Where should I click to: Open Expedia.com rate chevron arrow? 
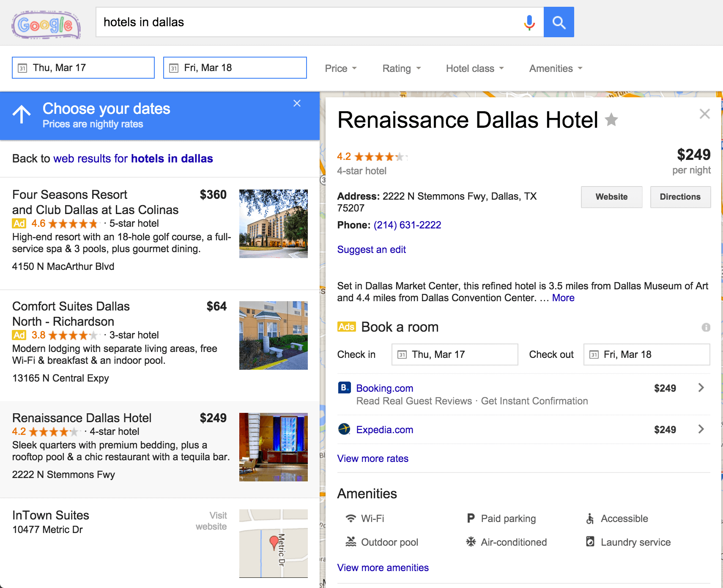pos(701,429)
